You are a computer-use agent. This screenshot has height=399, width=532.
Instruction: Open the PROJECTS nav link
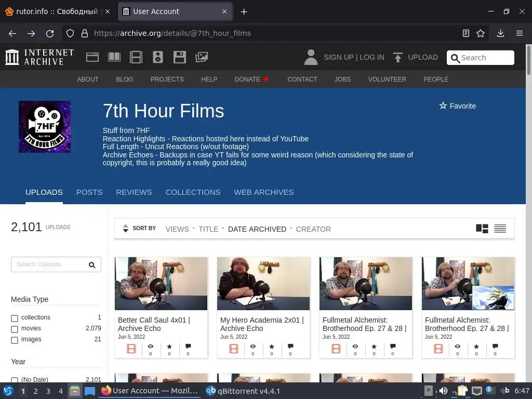167,79
